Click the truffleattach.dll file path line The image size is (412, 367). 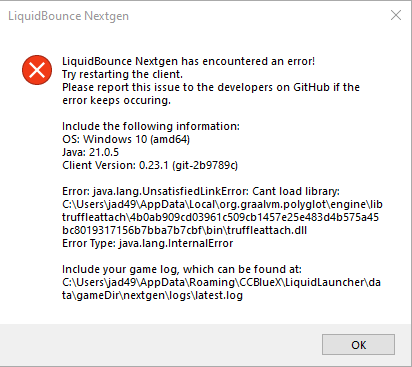click(x=184, y=230)
